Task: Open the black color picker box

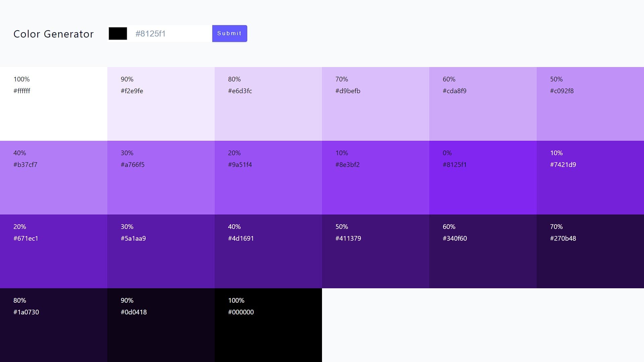Action: click(118, 34)
